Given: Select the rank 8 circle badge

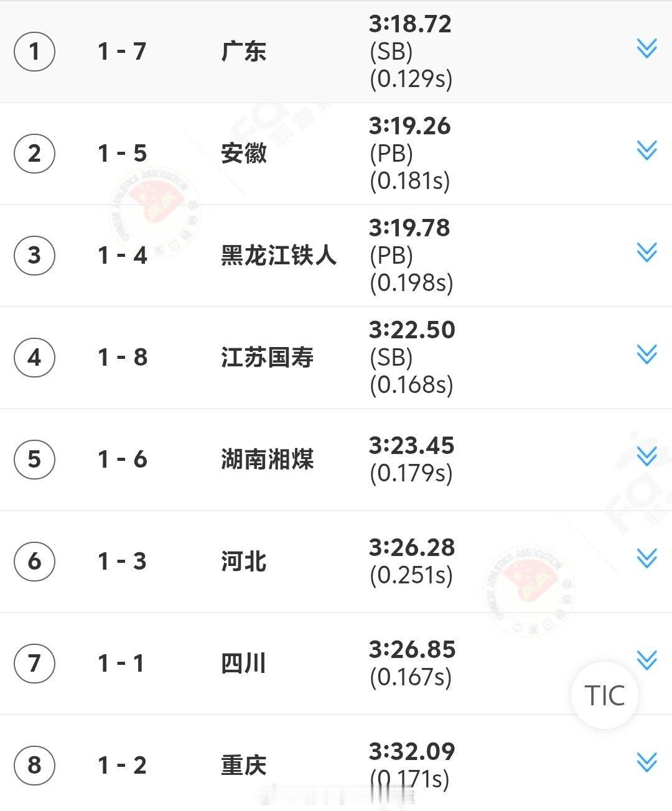Looking at the screenshot, I should [34, 765].
